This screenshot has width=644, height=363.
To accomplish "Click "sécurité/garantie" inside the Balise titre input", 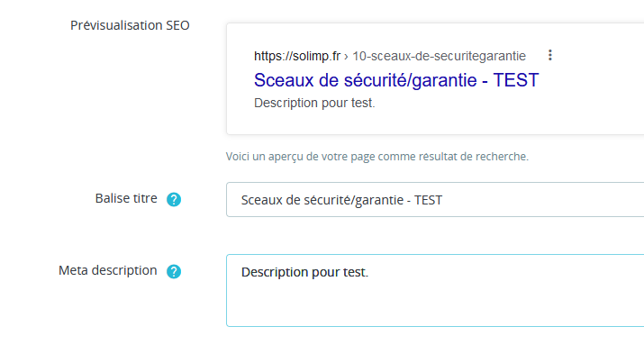I will pos(351,200).
